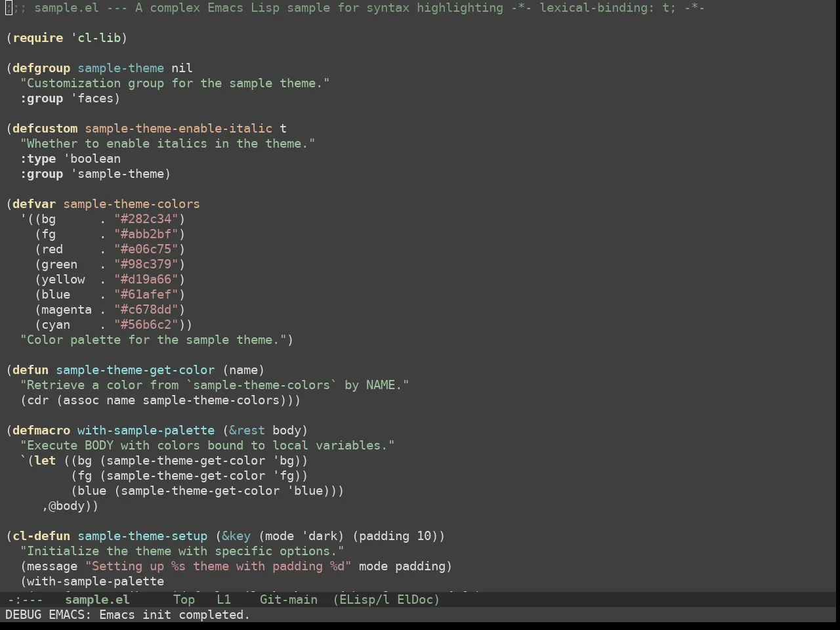The height and width of the screenshot is (630, 840).
Task: Click the "#282c34" color string
Action: click(x=146, y=219)
